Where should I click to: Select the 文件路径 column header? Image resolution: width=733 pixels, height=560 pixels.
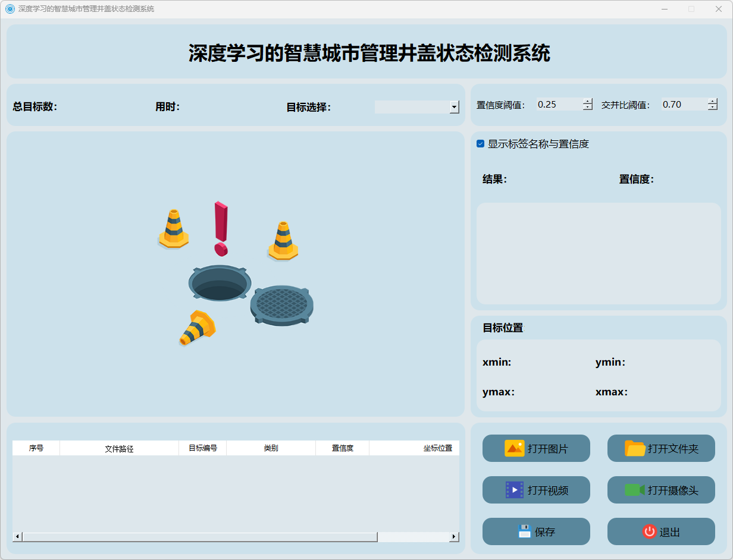tap(119, 448)
